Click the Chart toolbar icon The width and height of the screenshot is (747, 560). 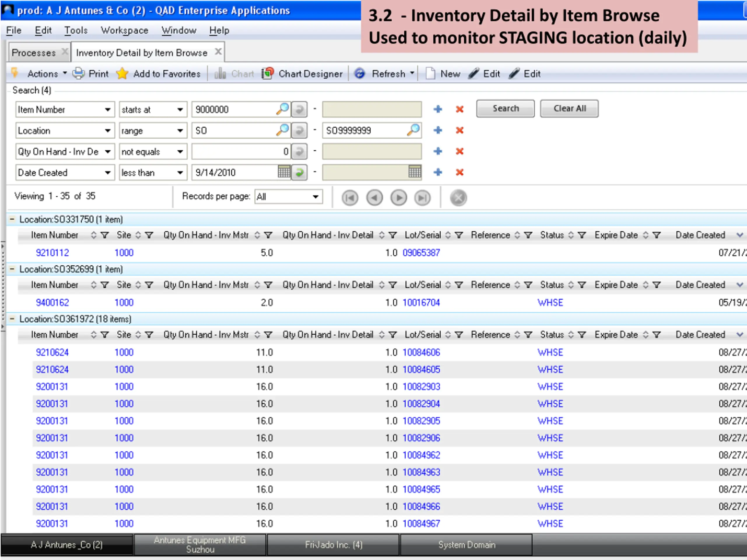pos(220,73)
